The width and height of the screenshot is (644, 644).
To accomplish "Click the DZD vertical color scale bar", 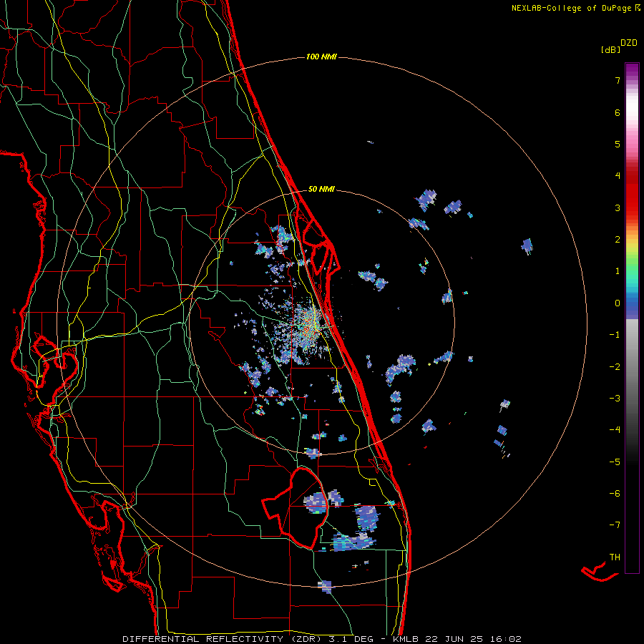I will [x=632, y=318].
